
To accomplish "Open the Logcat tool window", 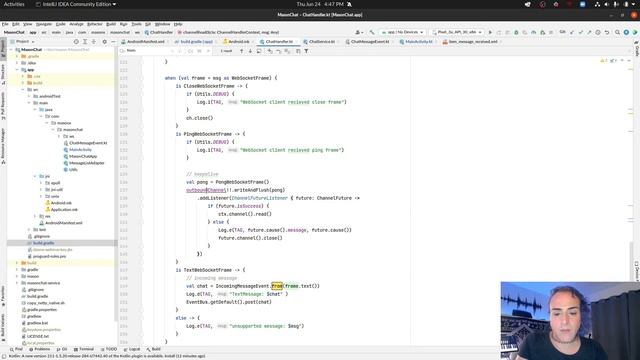I will [x=132, y=349].
